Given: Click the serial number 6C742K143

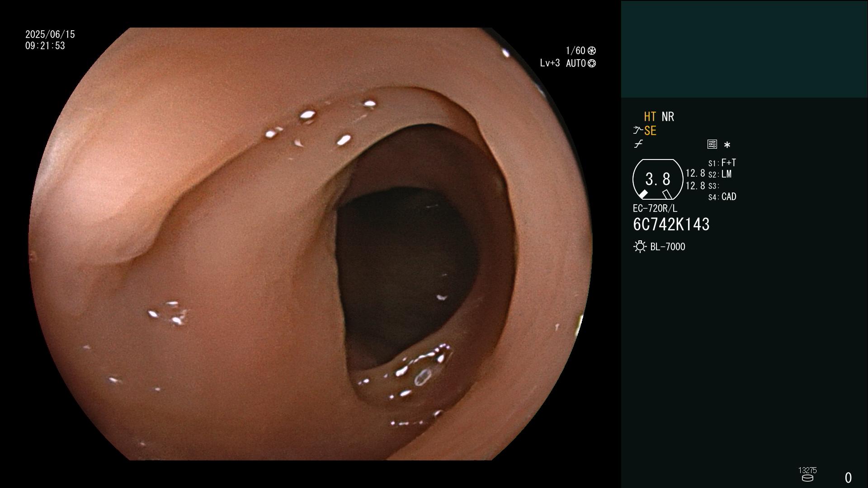Looking at the screenshot, I should 671,225.
